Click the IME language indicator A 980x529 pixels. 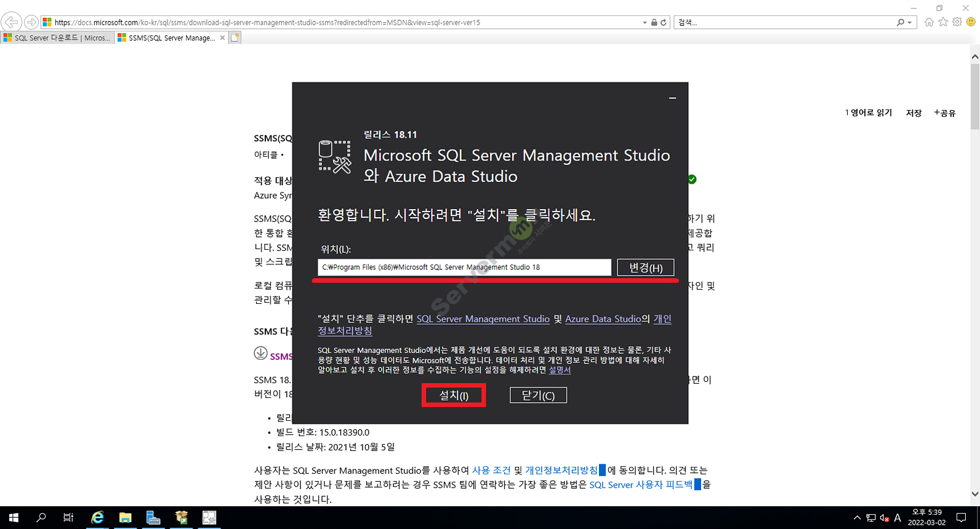898,518
